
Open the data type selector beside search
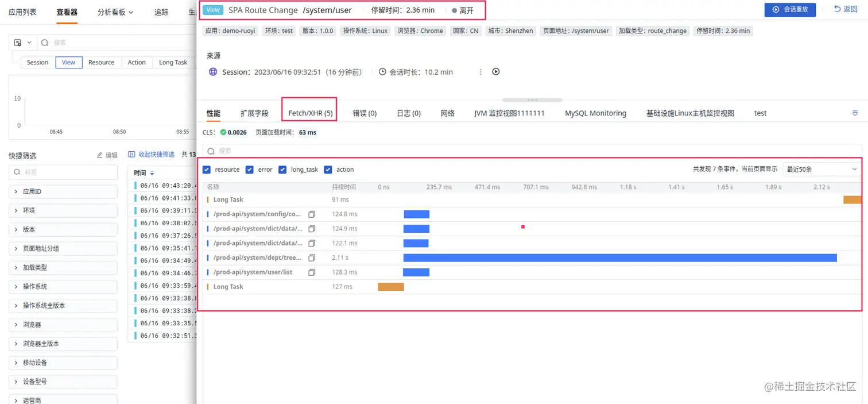click(22, 43)
